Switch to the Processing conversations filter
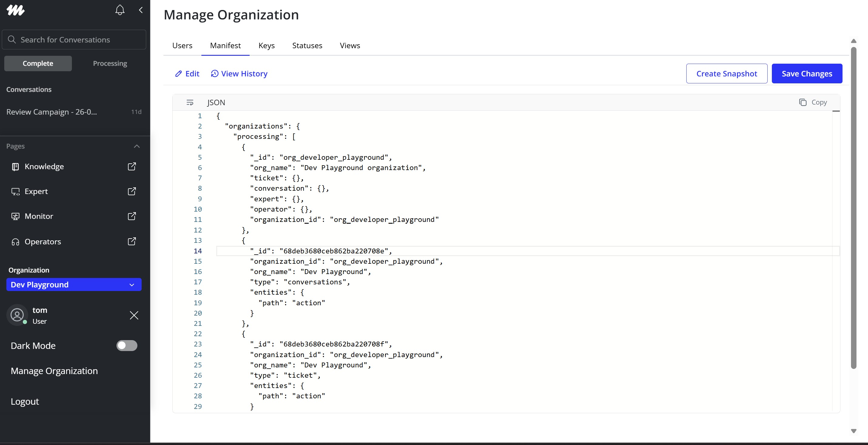Viewport: 868px width, 445px height. click(110, 63)
